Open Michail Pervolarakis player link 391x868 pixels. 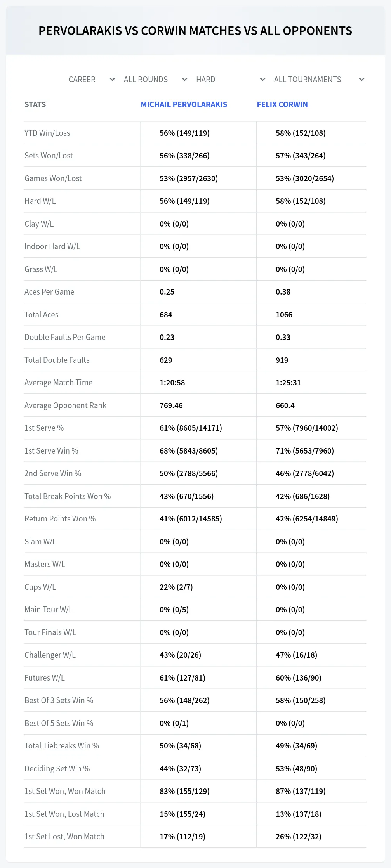click(x=184, y=104)
